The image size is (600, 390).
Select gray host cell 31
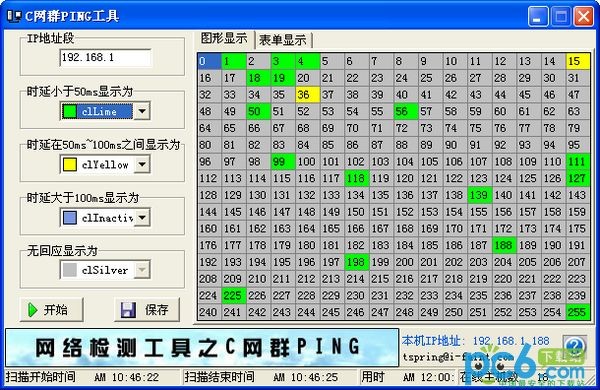click(x=578, y=78)
